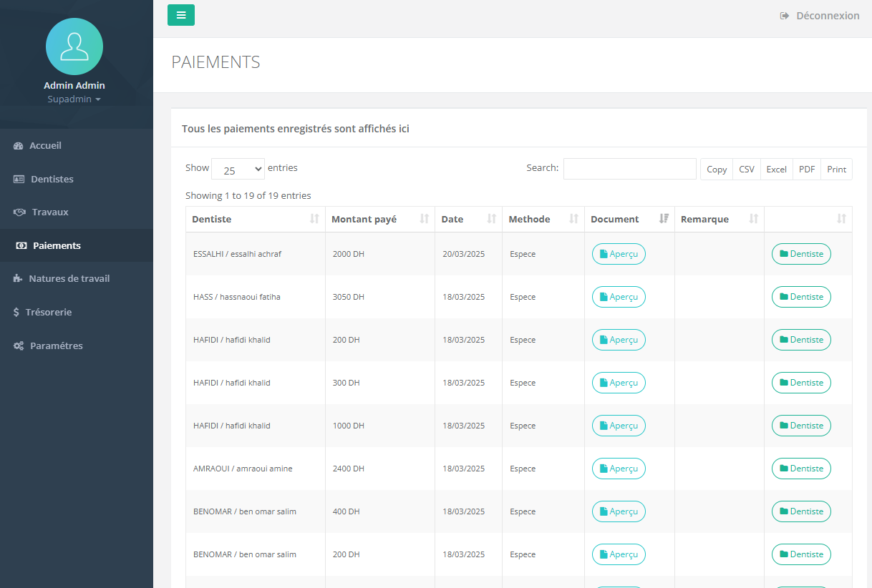Expand the Supadmin user dropdown
This screenshot has width=872, height=588.
[x=74, y=99]
